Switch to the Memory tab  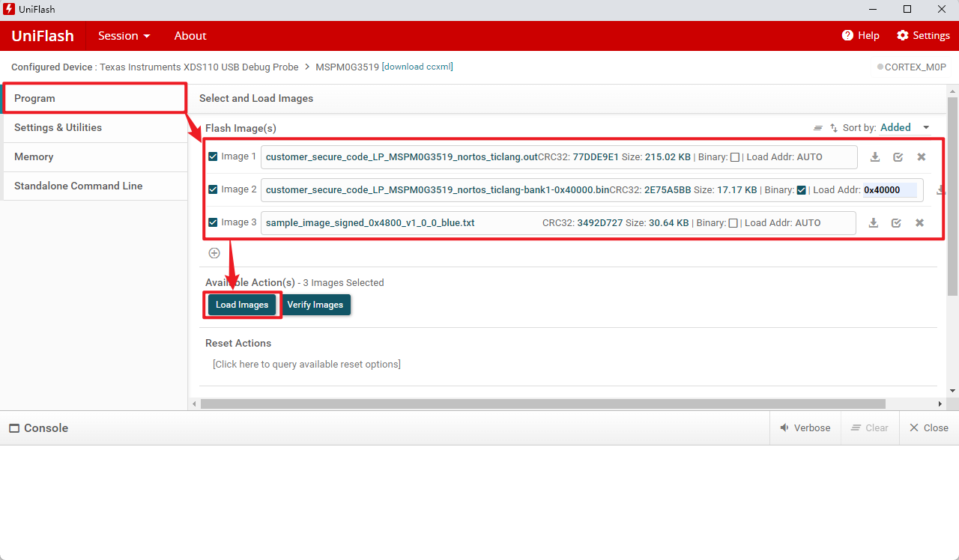coord(34,156)
